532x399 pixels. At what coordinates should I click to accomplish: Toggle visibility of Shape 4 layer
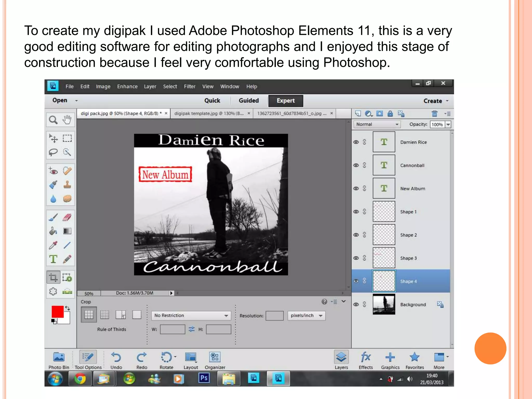tap(356, 281)
